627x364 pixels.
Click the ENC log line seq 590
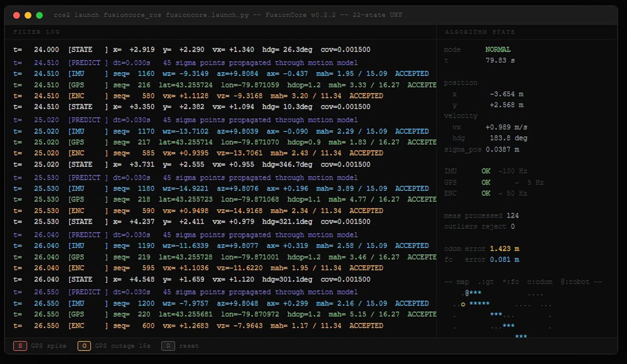point(198,211)
